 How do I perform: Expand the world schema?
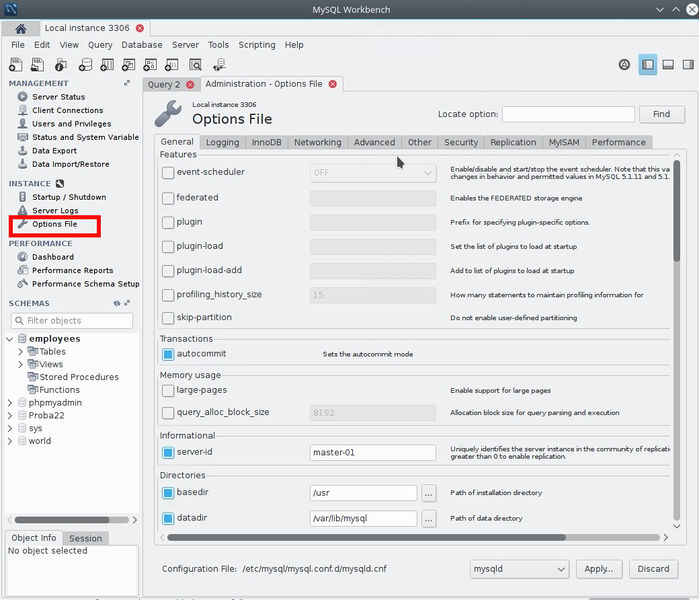10,441
